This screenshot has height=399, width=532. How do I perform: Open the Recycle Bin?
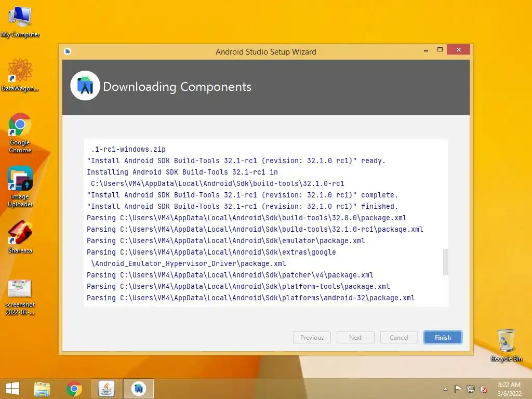(x=506, y=345)
